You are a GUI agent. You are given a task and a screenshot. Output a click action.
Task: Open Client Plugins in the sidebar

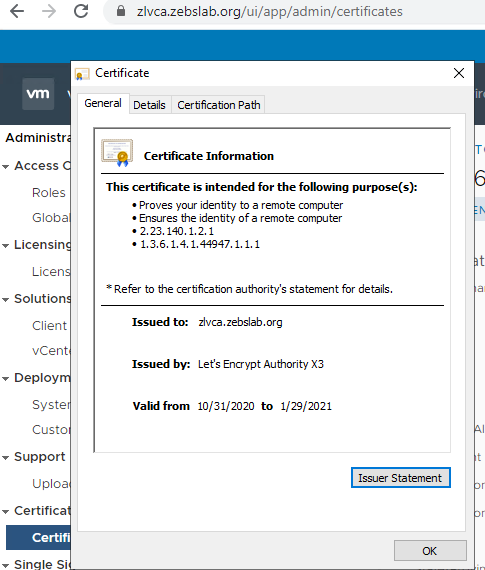49,325
